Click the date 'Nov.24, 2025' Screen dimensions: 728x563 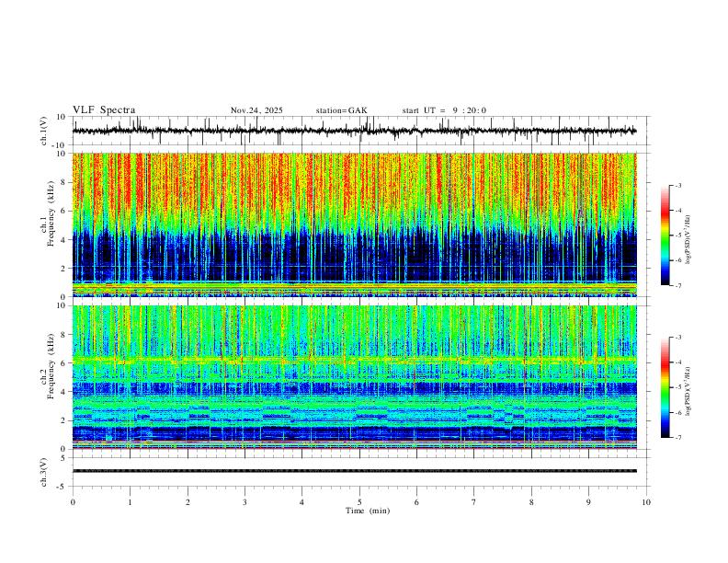[x=256, y=110]
